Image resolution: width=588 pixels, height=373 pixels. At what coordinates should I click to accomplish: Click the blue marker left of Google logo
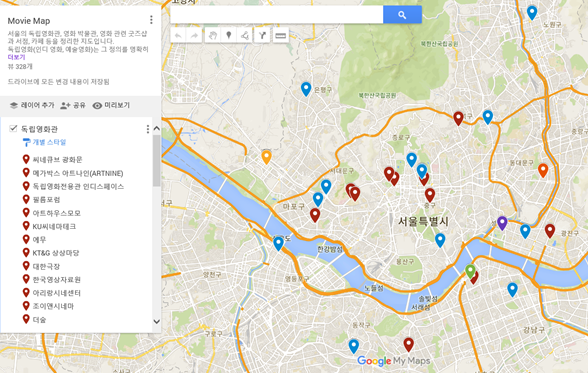354,346
